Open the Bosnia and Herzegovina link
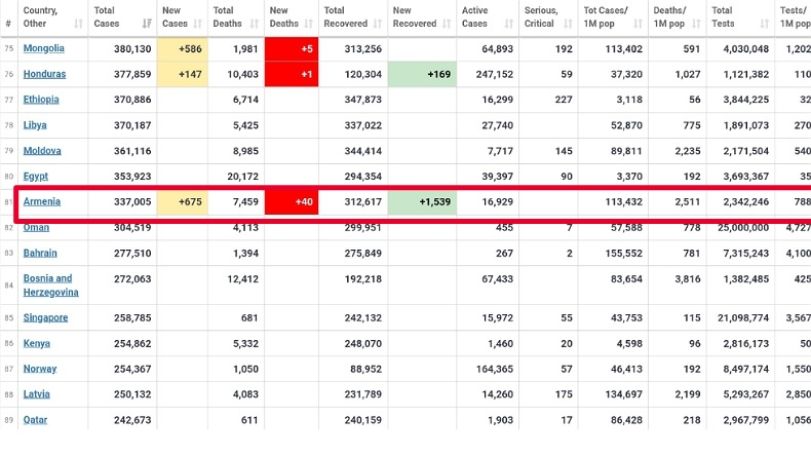 click(x=51, y=285)
